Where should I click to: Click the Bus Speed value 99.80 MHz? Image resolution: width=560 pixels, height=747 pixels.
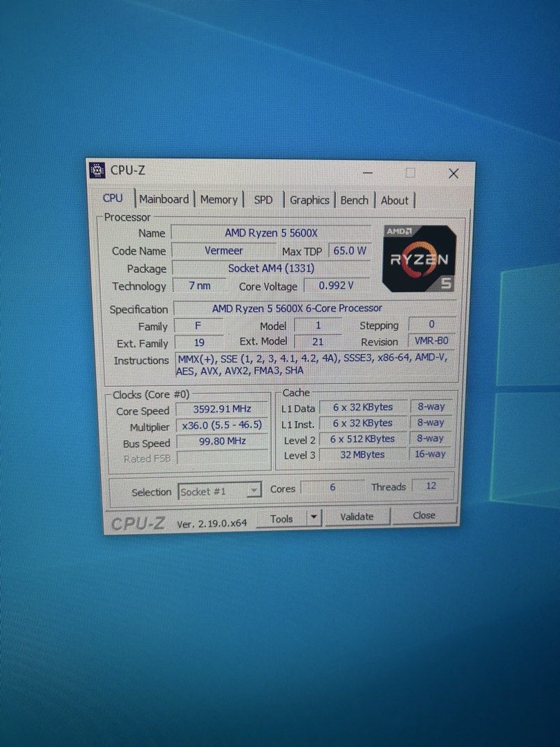tap(223, 441)
